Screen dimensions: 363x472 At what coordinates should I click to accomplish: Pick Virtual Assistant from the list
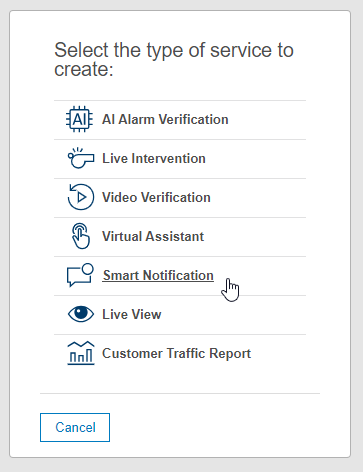[x=153, y=236]
